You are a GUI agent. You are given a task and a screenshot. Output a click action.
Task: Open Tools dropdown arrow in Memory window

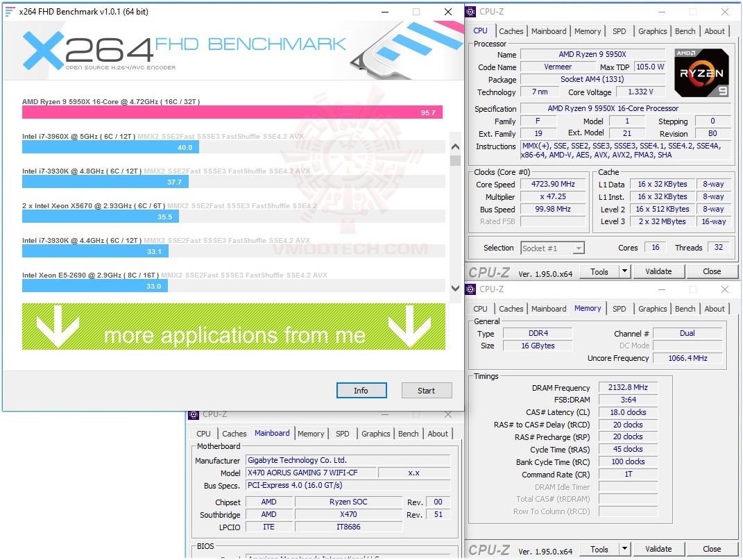coord(624,549)
